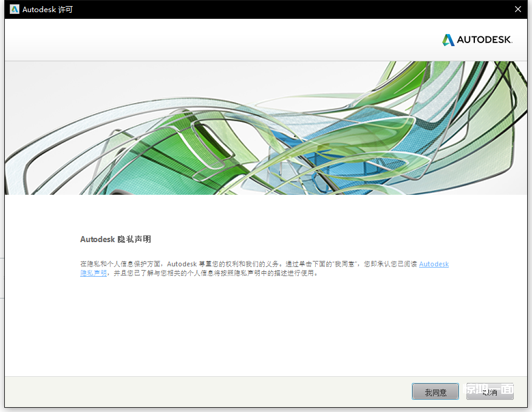Screen dimensions: 532x412
Task: Click the white header area left of the logo
Action: point(213,40)
